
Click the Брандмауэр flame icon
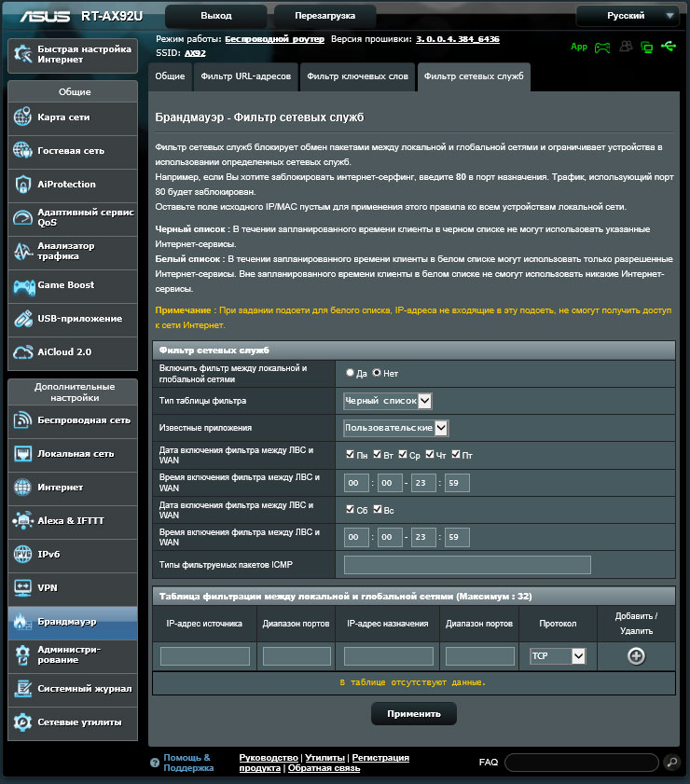[x=21, y=621]
